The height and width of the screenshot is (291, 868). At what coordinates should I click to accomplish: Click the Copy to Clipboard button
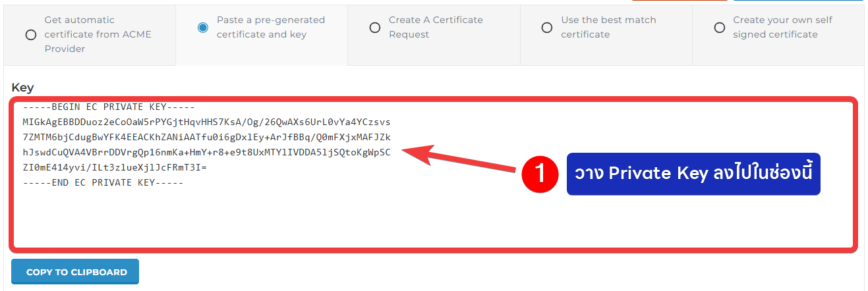(75, 272)
